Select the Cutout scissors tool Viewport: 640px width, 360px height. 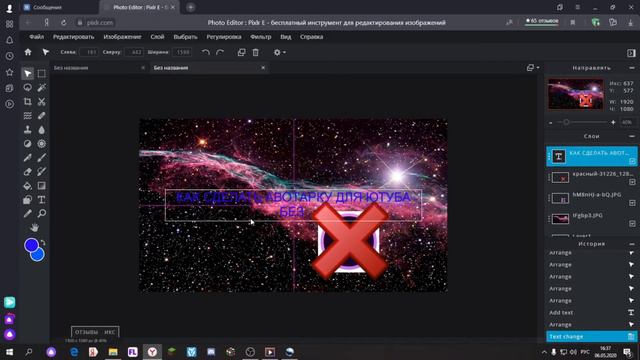42,102
